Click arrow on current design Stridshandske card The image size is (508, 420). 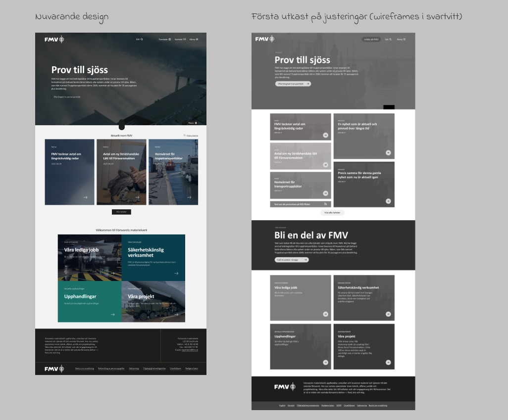click(x=137, y=197)
